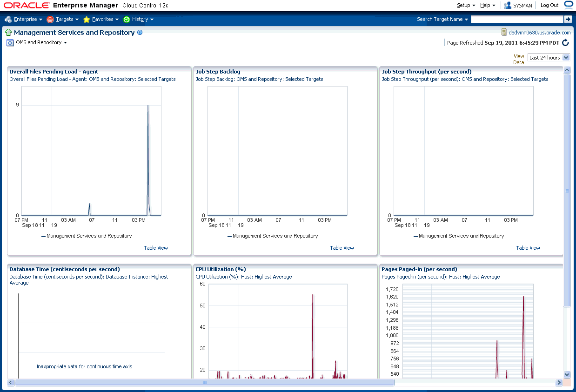Viewport: 576px width, 392px height.
Task: Click the green up arrow status icon
Action: (8, 33)
